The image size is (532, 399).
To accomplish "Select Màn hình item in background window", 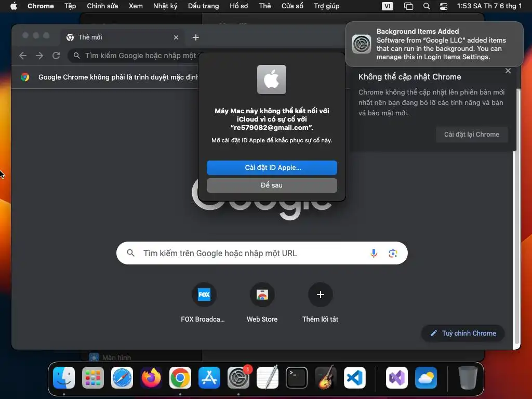I will [110, 357].
